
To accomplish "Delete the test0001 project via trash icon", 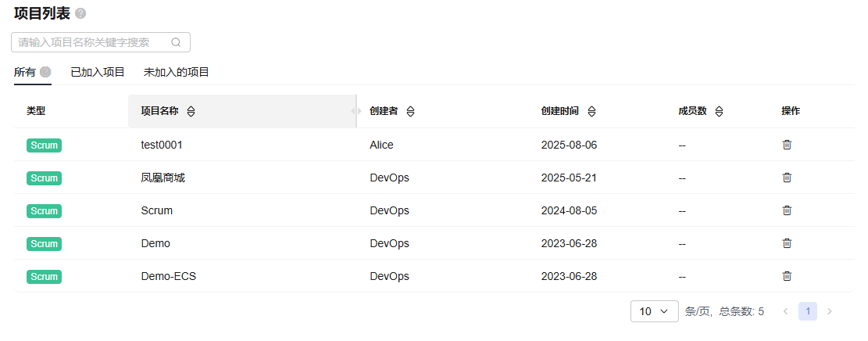I will 787,145.
